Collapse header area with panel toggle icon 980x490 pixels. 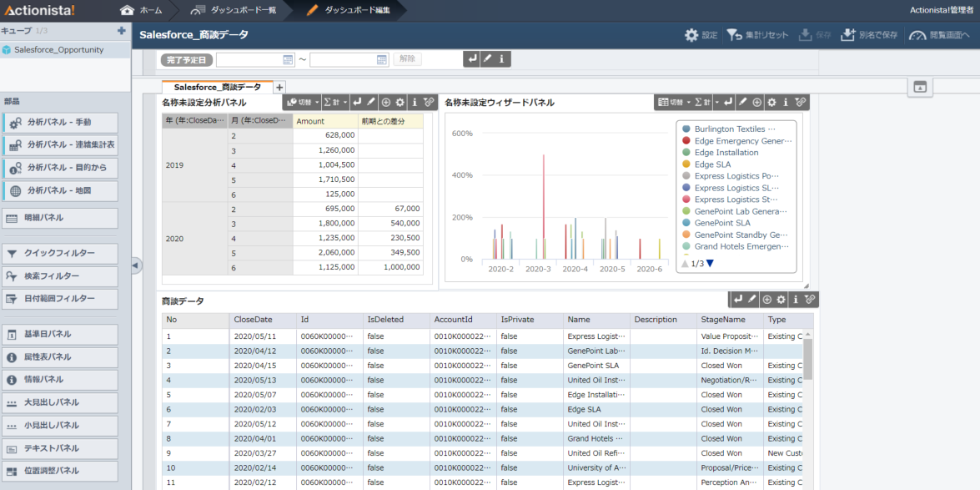tap(920, 87)
